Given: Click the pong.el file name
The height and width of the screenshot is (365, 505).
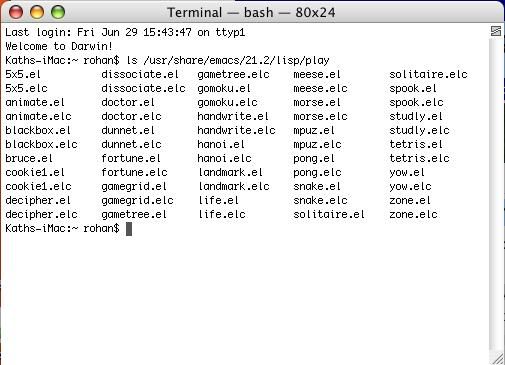Looking at the screenshot, I should (x=314, y=159).
